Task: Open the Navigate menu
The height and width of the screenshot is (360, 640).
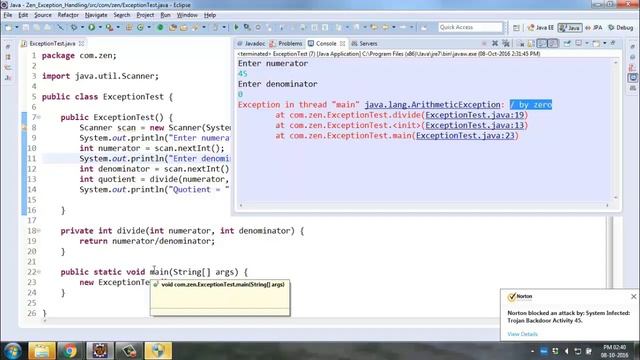Action: tap(96, 15)
